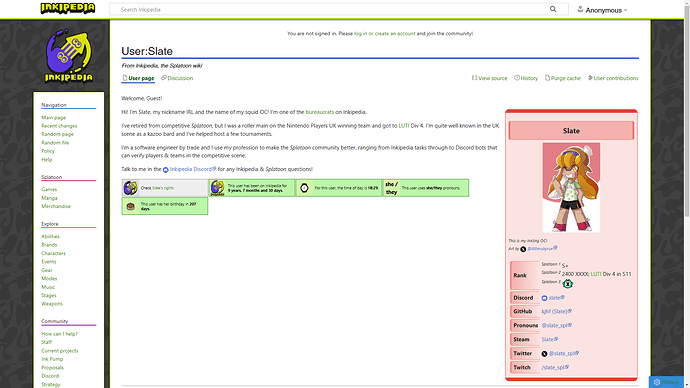The height and width of the screenshot is (388, 690).
Task: Open Abilities under Explore
Action: click(x=50, y=237)
